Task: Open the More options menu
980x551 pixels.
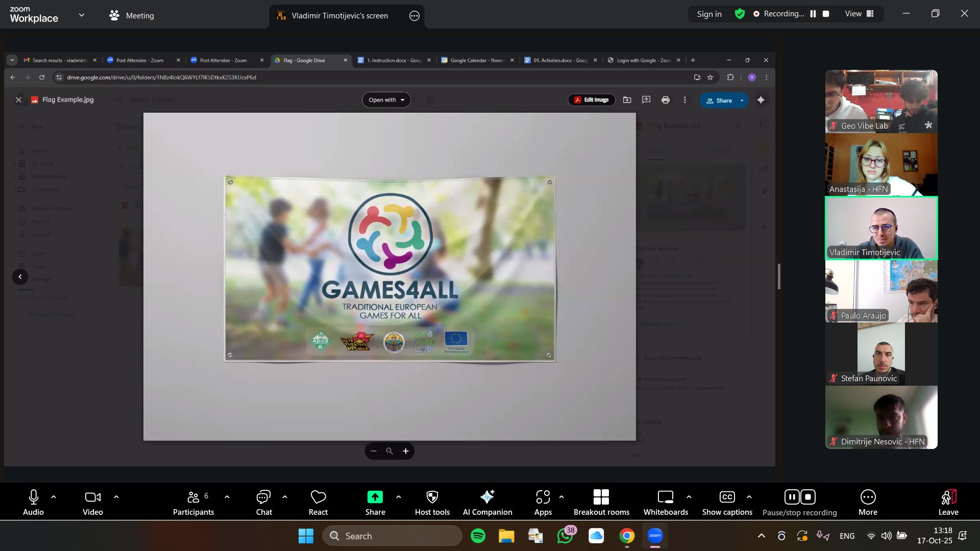Action: [868, 503]
